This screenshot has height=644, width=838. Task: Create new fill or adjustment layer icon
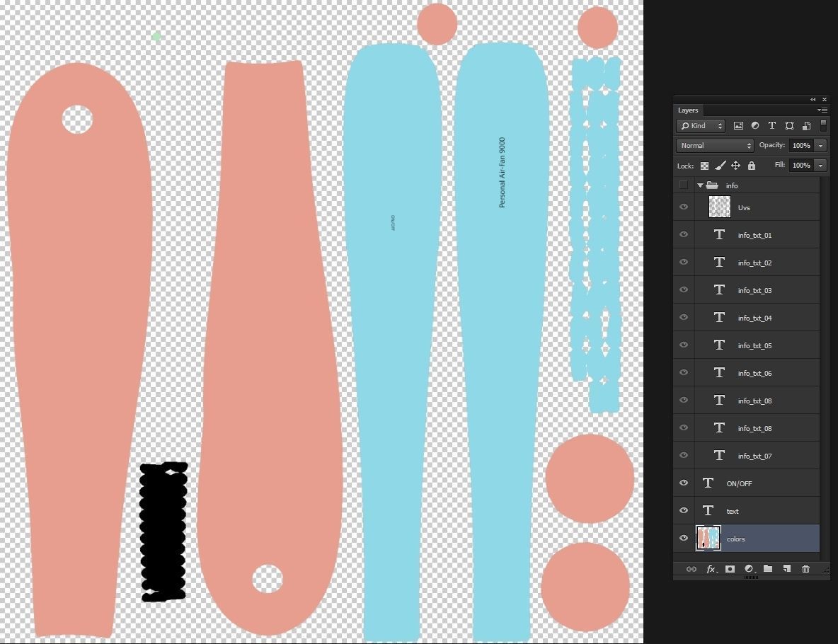[x=750, y=569]
